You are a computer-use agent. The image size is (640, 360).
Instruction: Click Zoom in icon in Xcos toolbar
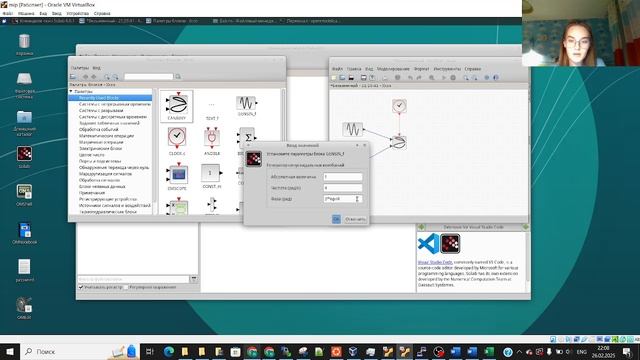[466, 78]
